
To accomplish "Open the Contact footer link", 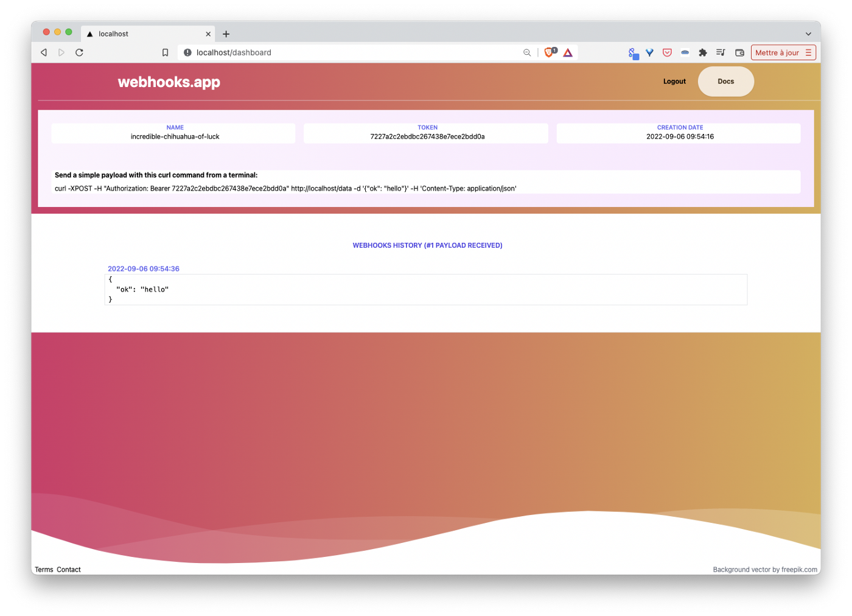I will point(69,570).
